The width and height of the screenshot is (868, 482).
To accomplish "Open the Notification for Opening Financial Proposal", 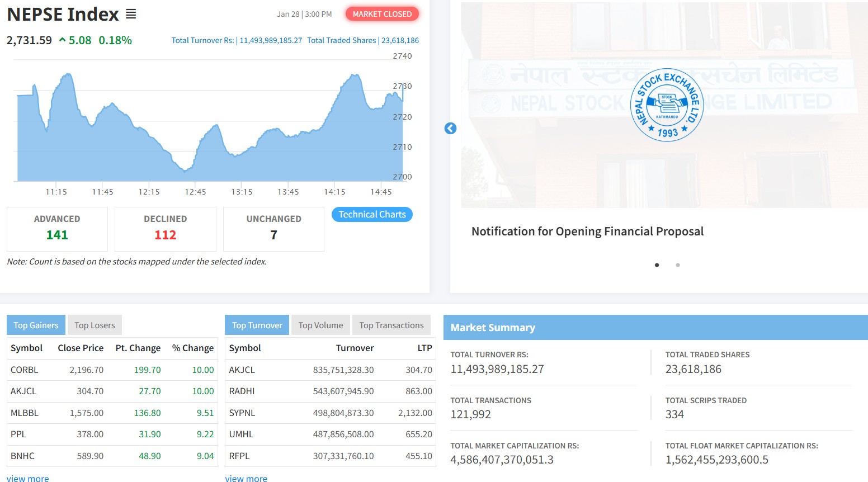I will (x=587, y=231).
